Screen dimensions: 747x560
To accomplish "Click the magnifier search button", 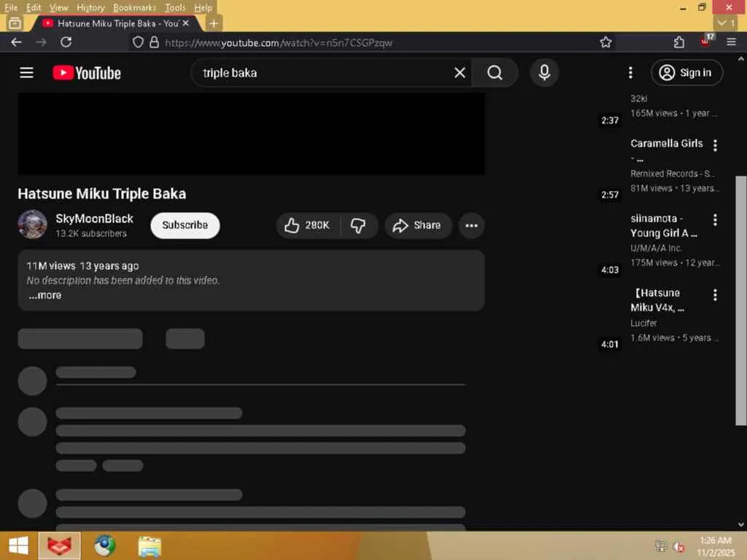I will 495,73.
